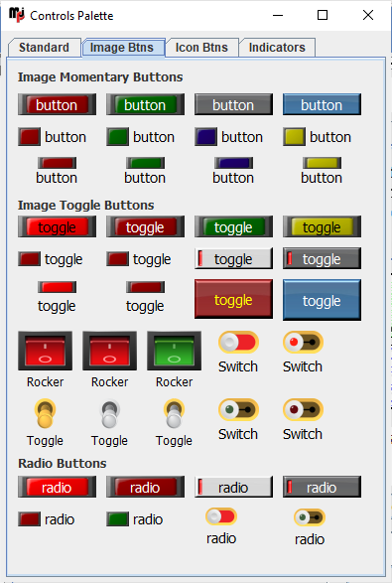
Task: Go to the Standard tab
Action: click(x=45, y=48)
